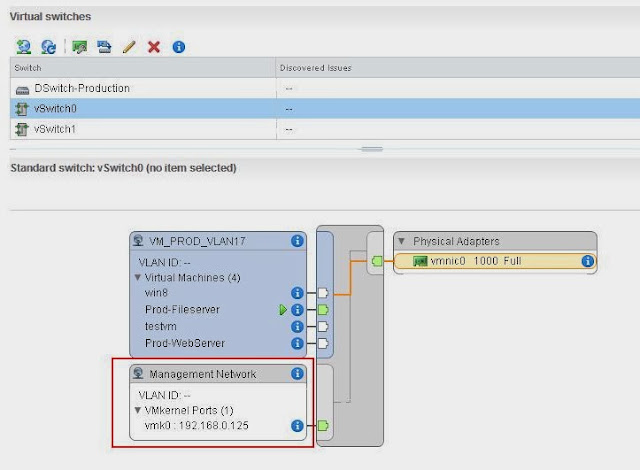This screenshot has width=640, height=470.
Task: Click the Add host networking toolbar icon
Action: point(24,47)
